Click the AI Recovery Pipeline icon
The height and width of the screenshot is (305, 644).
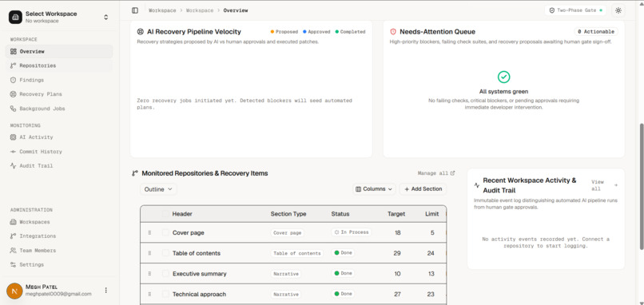tap(140, 32)
